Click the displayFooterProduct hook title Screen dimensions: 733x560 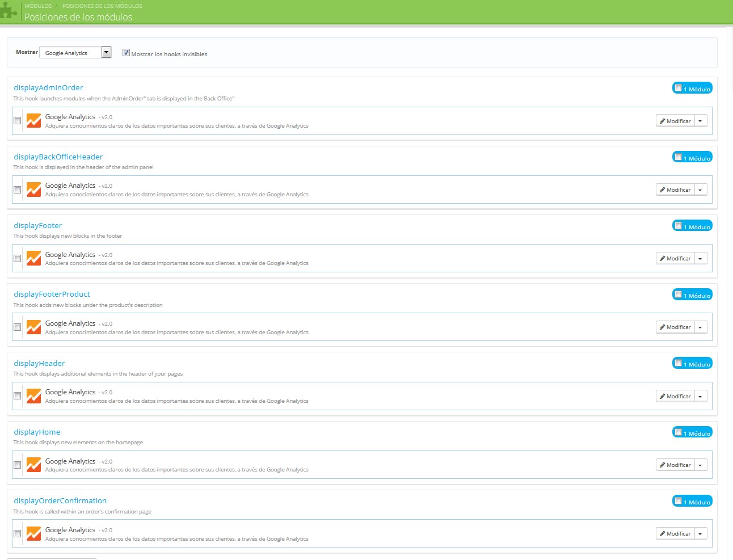coord(52,294)
